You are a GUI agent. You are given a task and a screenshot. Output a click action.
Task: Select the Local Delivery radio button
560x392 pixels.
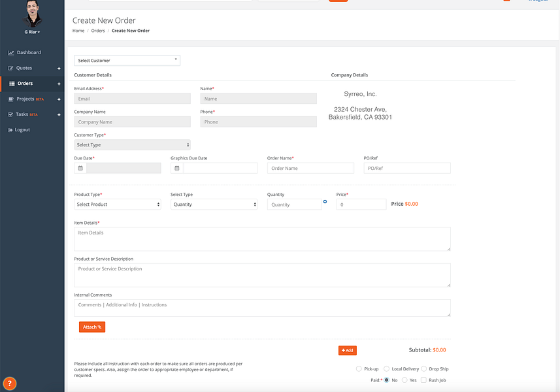(386, 368)
